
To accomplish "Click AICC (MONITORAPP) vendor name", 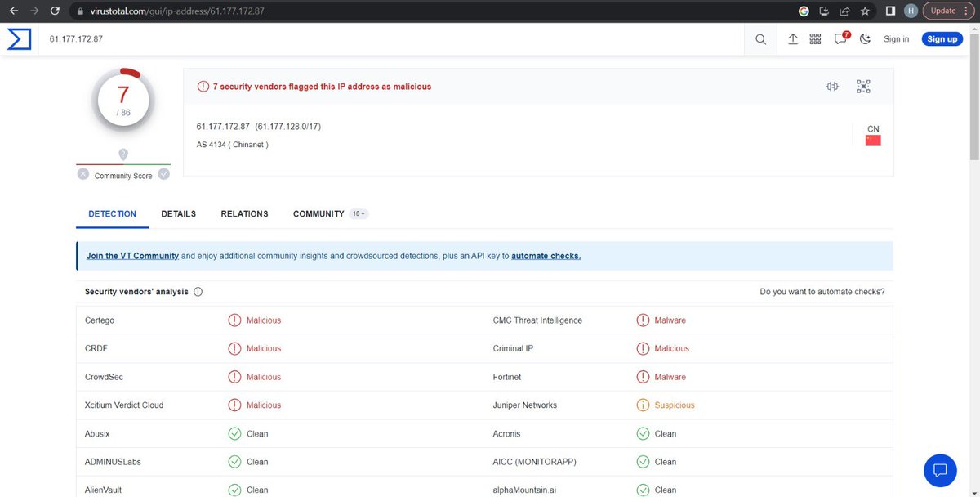I will coord(535,462).
